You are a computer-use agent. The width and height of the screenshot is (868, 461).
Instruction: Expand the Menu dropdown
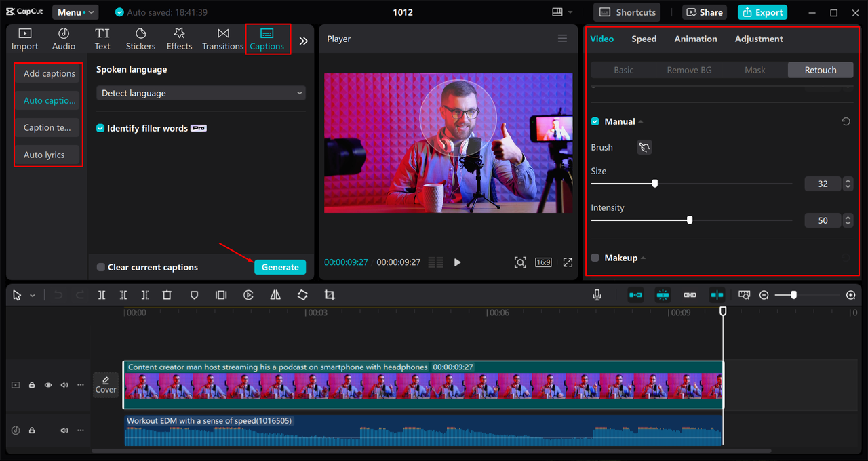[x=75, y=12]
